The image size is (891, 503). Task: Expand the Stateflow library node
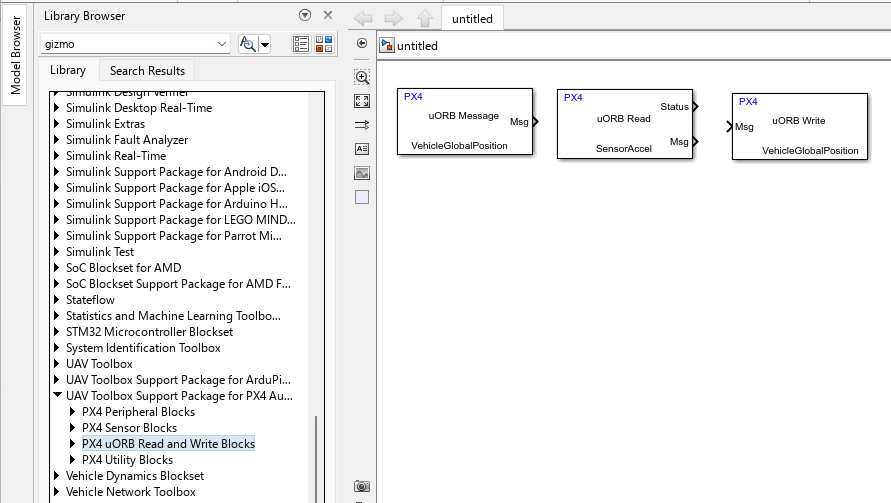coord(56,300)
